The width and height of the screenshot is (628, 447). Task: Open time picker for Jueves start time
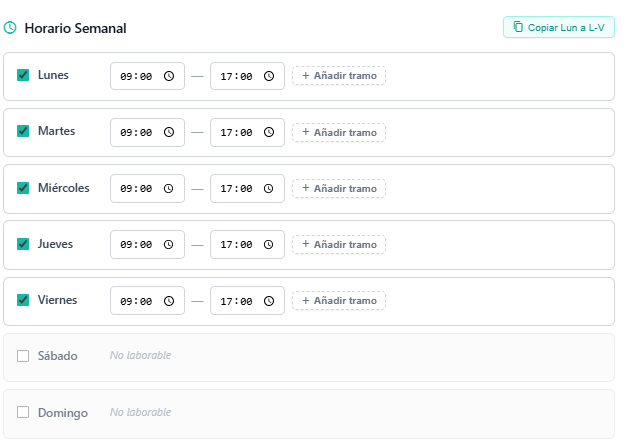point(169,244)
